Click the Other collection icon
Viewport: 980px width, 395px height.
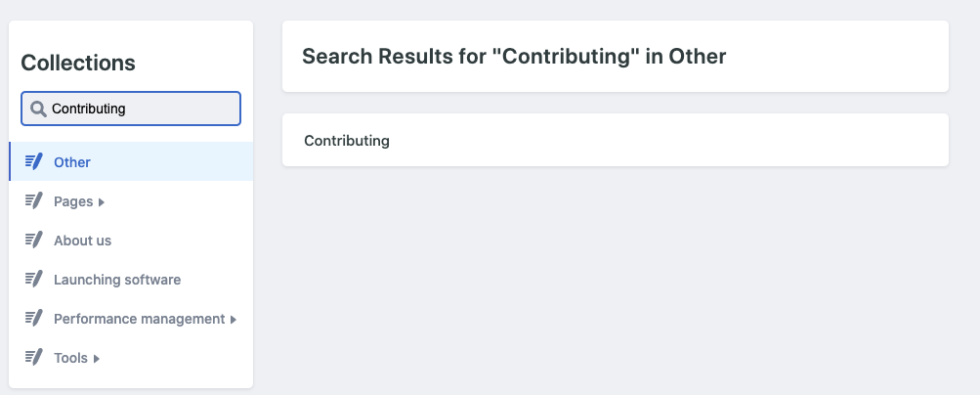coord(34,161)
